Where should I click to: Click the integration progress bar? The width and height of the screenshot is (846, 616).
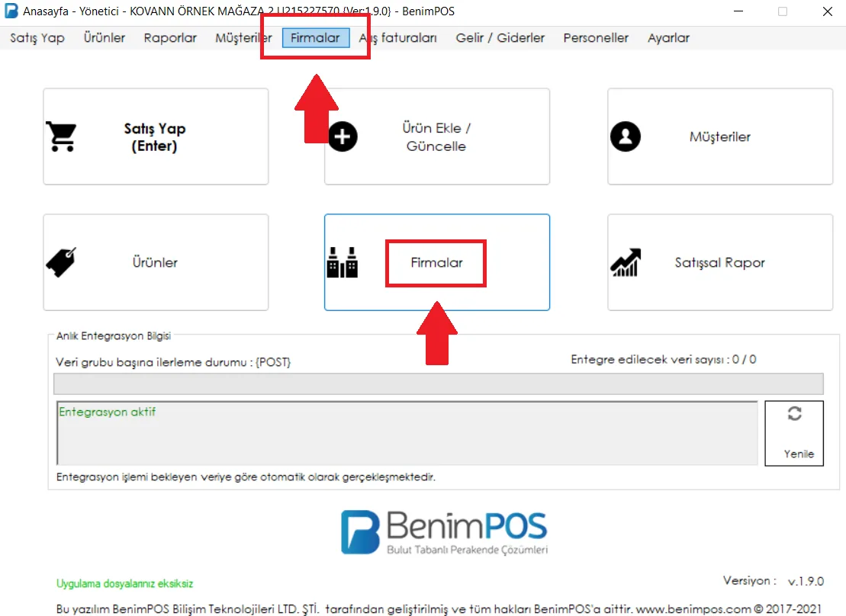tap(439, 383)
